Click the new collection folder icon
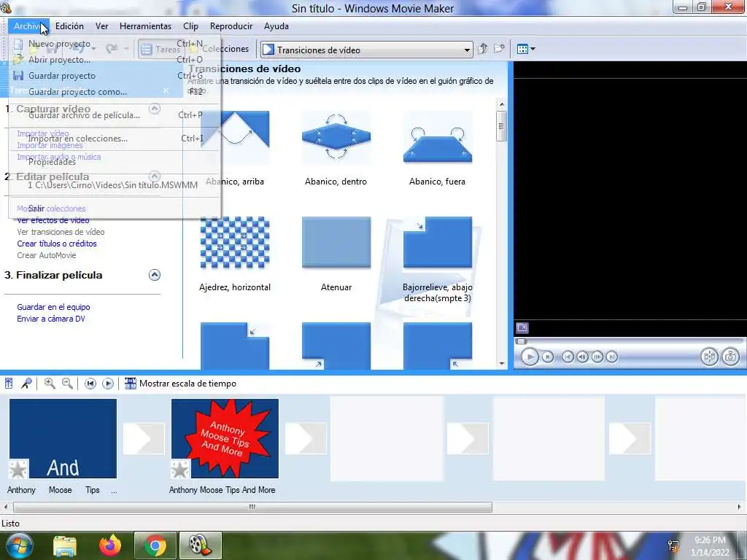This screenshot has width=747, height=560. tap(499, 49)
